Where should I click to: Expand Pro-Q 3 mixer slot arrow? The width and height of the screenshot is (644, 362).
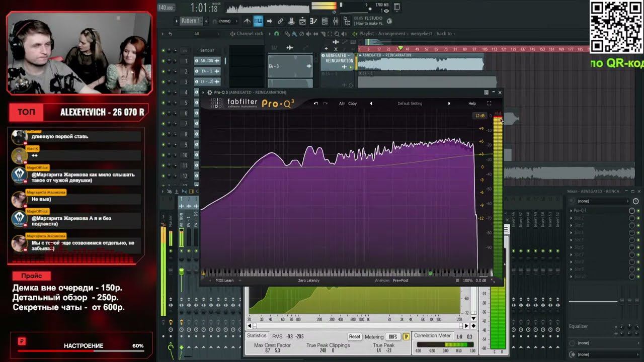click(571, 211)
